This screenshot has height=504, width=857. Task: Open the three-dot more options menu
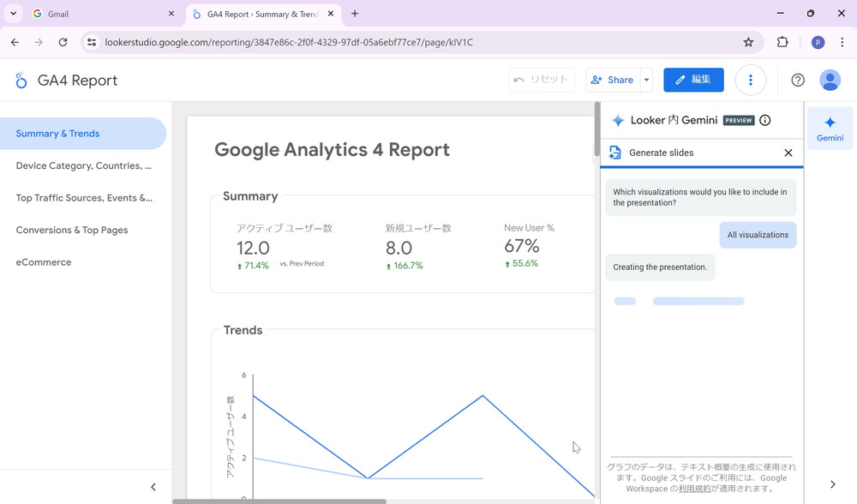click(x=751, y=80)
